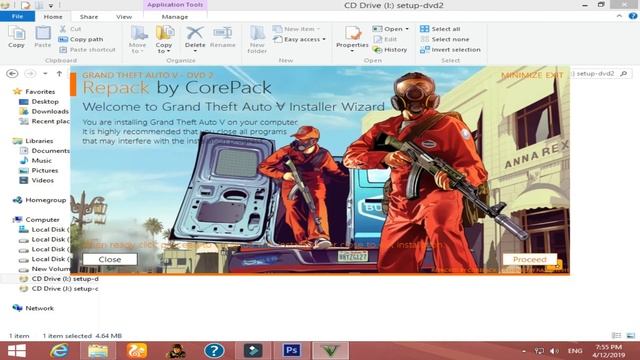This screenshot has height=360, width=640.
Task: Open the Manage ribbon tab
Action: click(175, 17)
